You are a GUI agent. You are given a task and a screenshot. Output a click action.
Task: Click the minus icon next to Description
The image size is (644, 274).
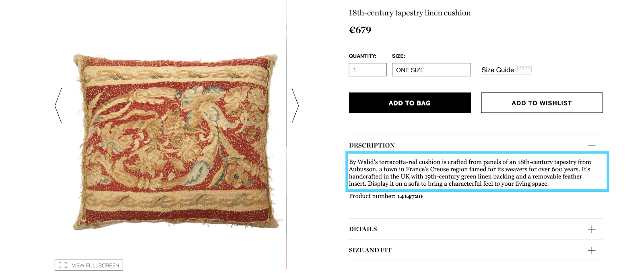tap(592, 145)
